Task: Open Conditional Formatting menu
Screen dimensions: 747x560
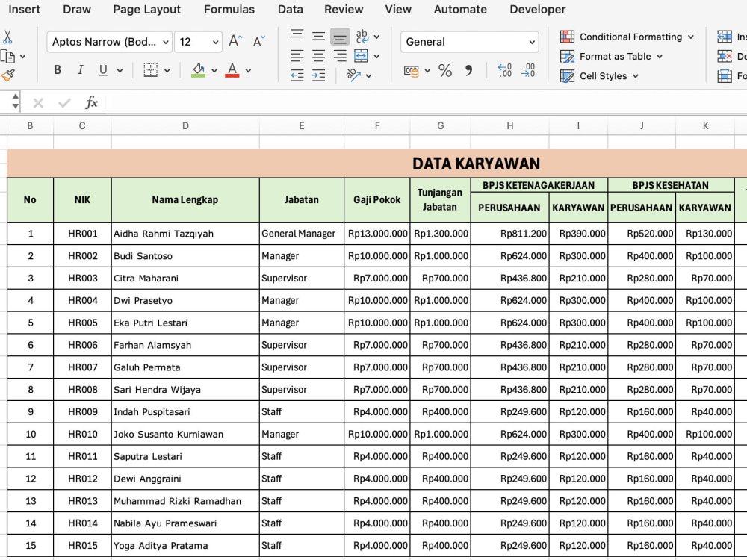Action: point(627,37)
